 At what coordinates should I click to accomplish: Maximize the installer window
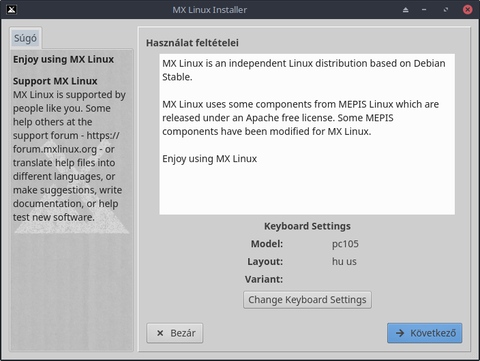(x=446, y=10)
